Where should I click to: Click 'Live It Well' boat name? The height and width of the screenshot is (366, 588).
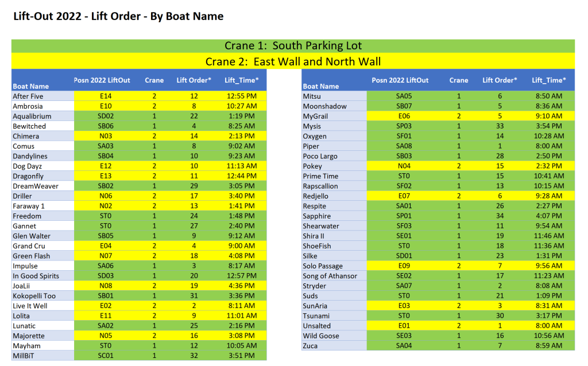coord(30,306)
